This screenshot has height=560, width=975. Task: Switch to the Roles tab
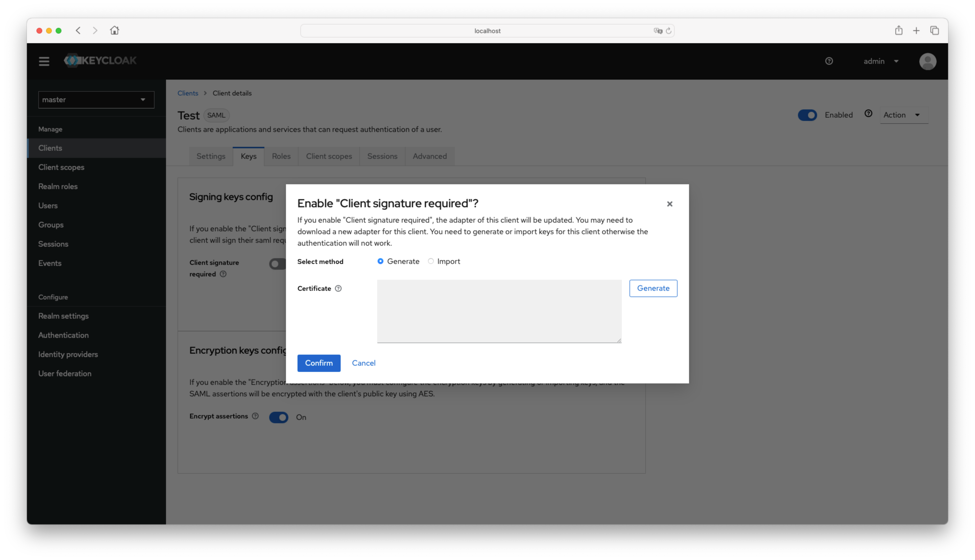[x=281, y=156]
